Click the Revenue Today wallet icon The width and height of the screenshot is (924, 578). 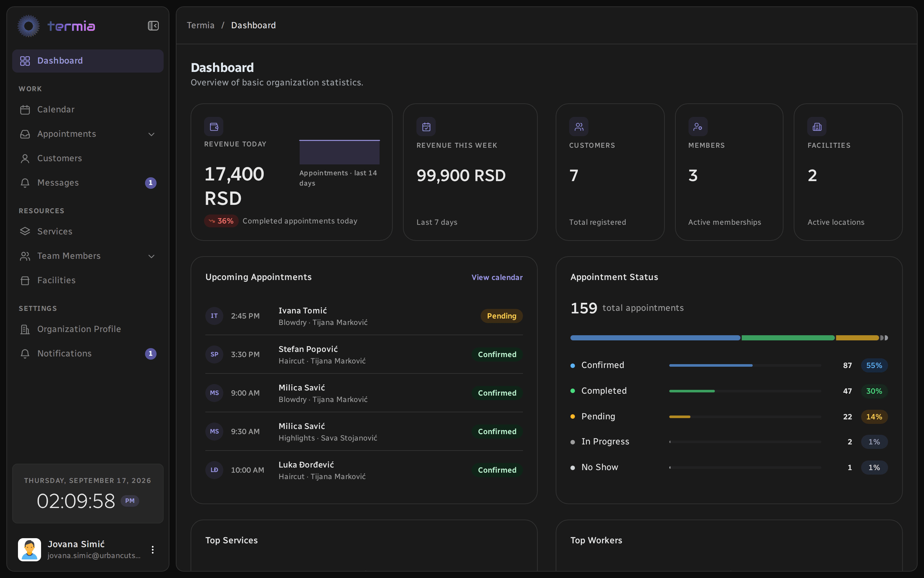(214, 127)
